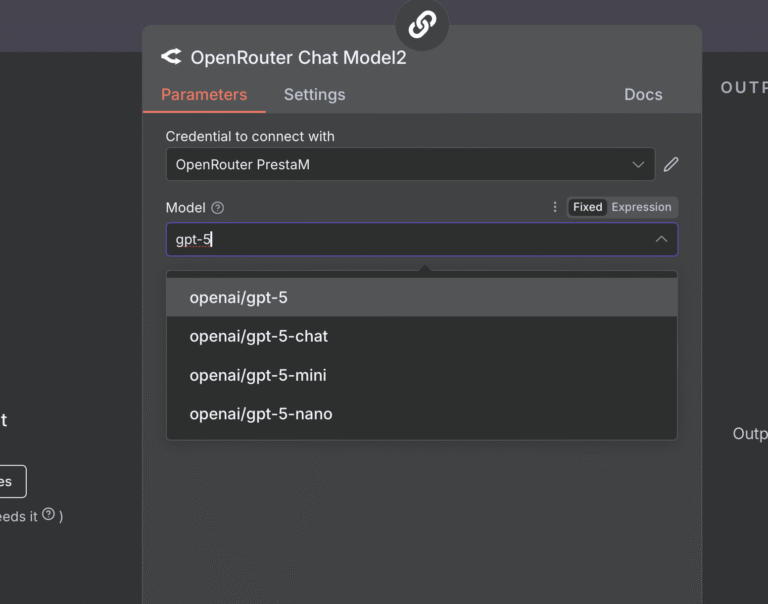Select openai/gpt-5 option
The height and width of the screenshot is (604, 768).
422,297
